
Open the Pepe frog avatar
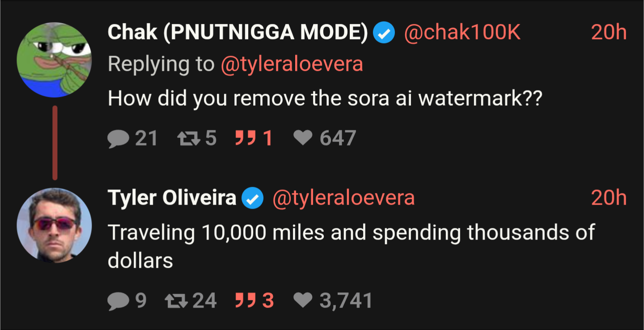pyautogui.click(x=55, y=60)
